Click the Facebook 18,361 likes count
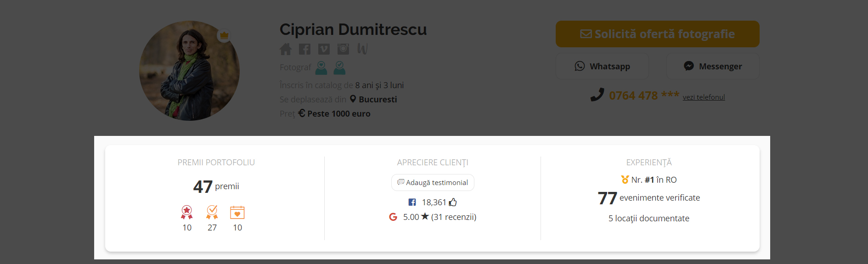 pos(433,202)
